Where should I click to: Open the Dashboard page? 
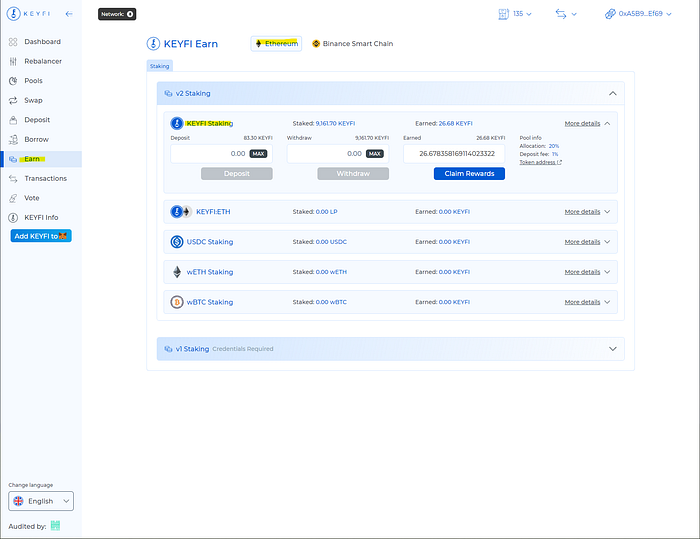coord(41,42)
